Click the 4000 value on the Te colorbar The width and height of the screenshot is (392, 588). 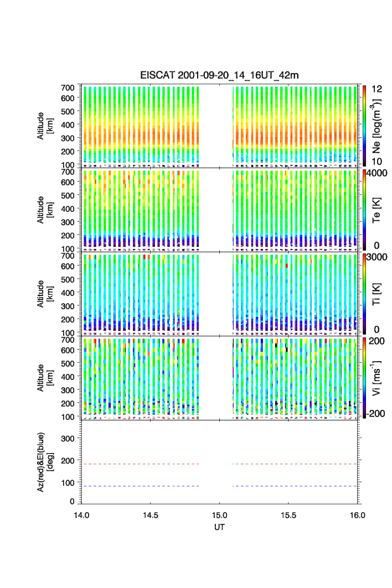[379, 173]
